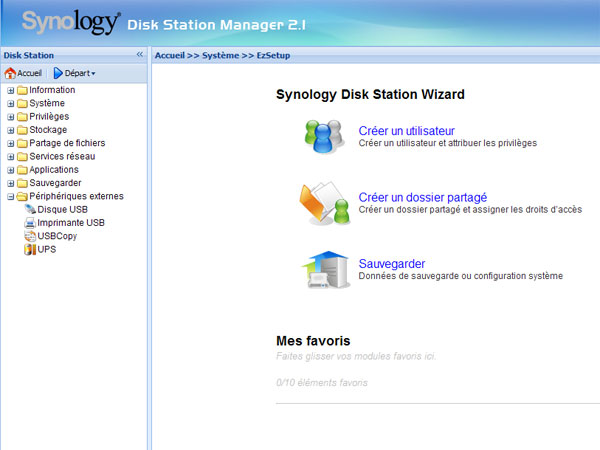Open Imprimante USB tree entry
Viewport: 600px width, 450px height.
click(x=71, y=223)
